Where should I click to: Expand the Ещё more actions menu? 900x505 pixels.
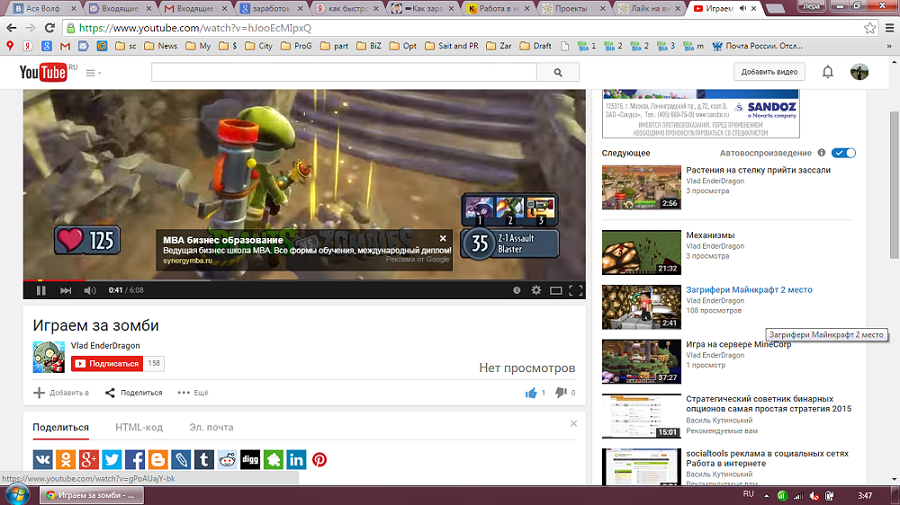tap(193, 393)
